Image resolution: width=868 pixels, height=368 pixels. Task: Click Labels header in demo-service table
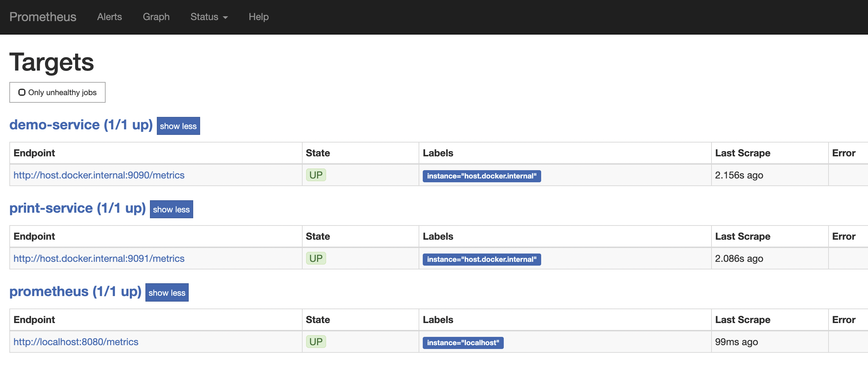[438, 153]
